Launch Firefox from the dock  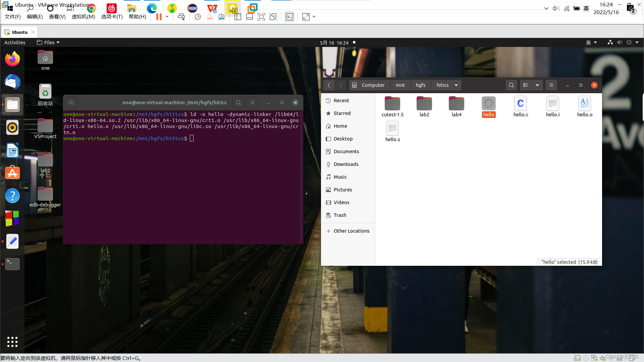pyautogui.click(x=12, y=59)
